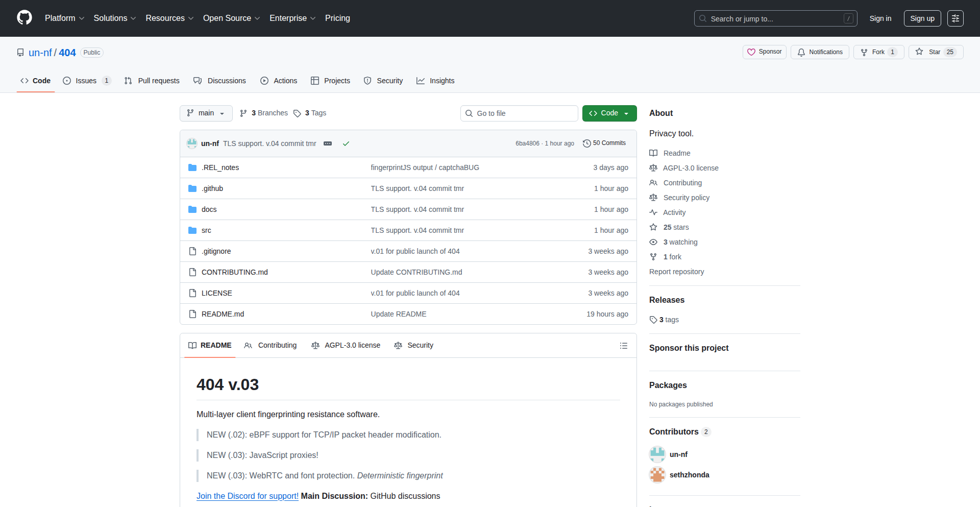
Task: Open the main branch dropdown
Action: (206, 113)
